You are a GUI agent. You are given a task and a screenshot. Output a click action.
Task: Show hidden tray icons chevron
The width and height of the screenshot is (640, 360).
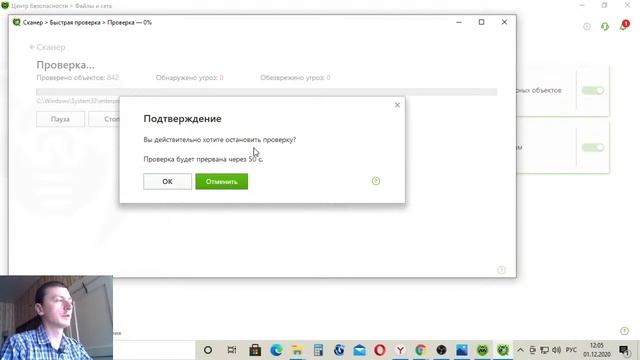pos(520,350)
